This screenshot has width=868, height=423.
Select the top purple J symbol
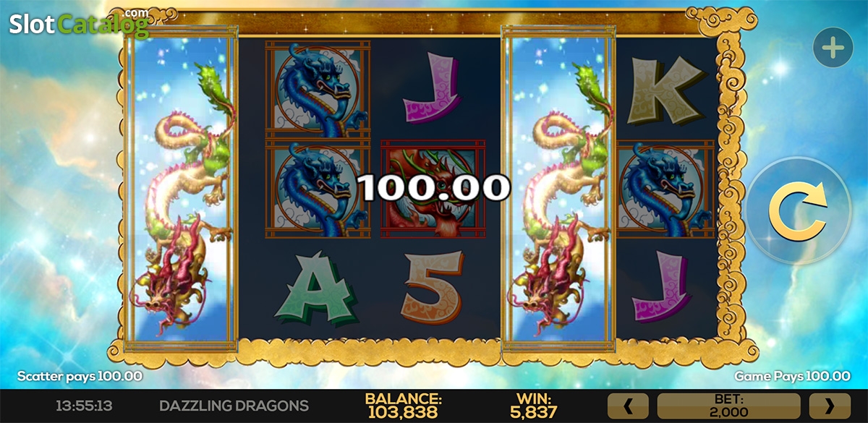coord(433,88)
